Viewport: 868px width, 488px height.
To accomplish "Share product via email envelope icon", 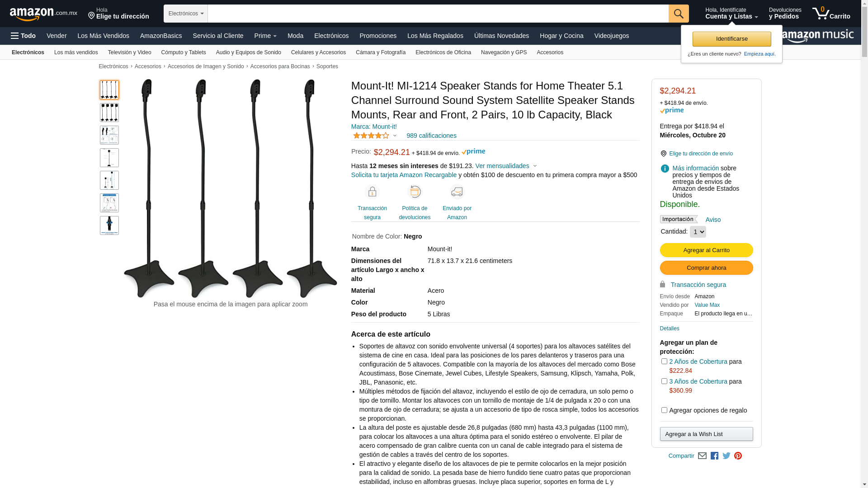I will click(702, 456).
